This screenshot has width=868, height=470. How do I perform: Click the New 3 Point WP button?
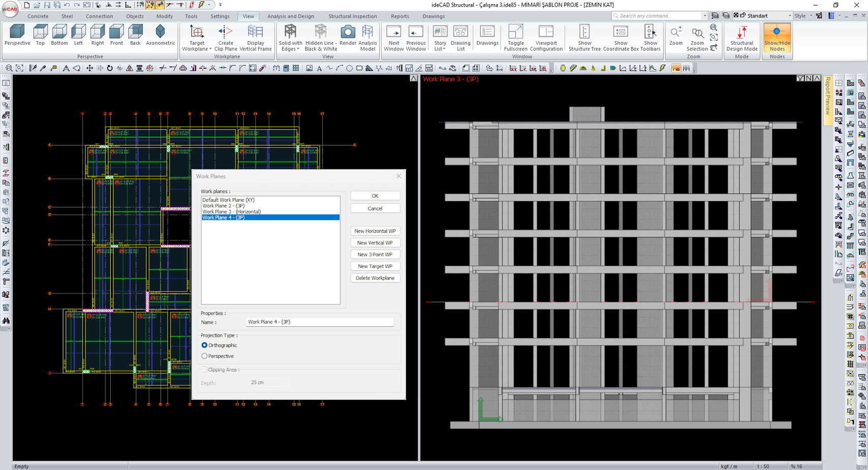coord(375,255)
